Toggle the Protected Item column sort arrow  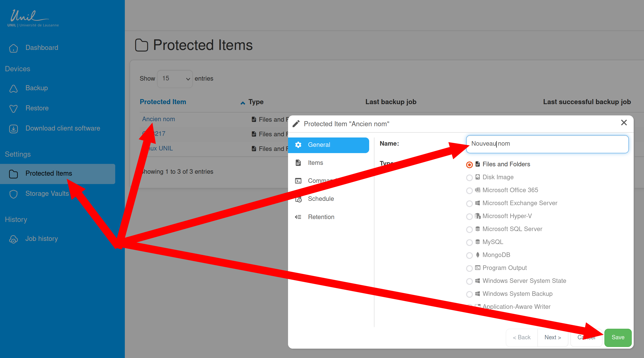pos(242,103)
